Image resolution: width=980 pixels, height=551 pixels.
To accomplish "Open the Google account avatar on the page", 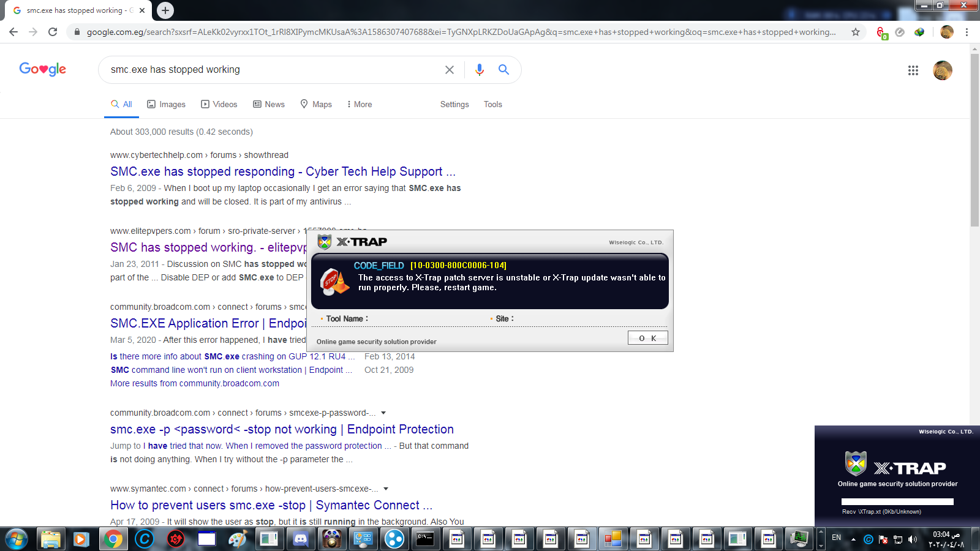I will pos(943,70).
